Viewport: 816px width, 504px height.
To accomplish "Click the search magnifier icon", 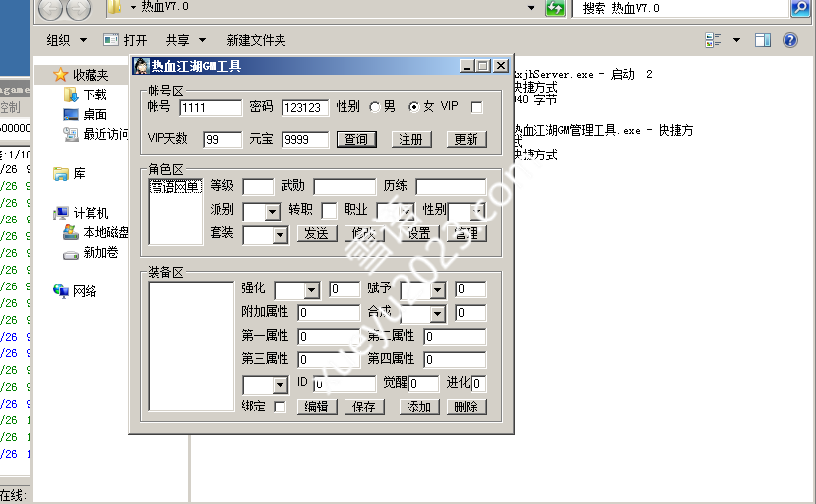I will click(x=800, y=8).
